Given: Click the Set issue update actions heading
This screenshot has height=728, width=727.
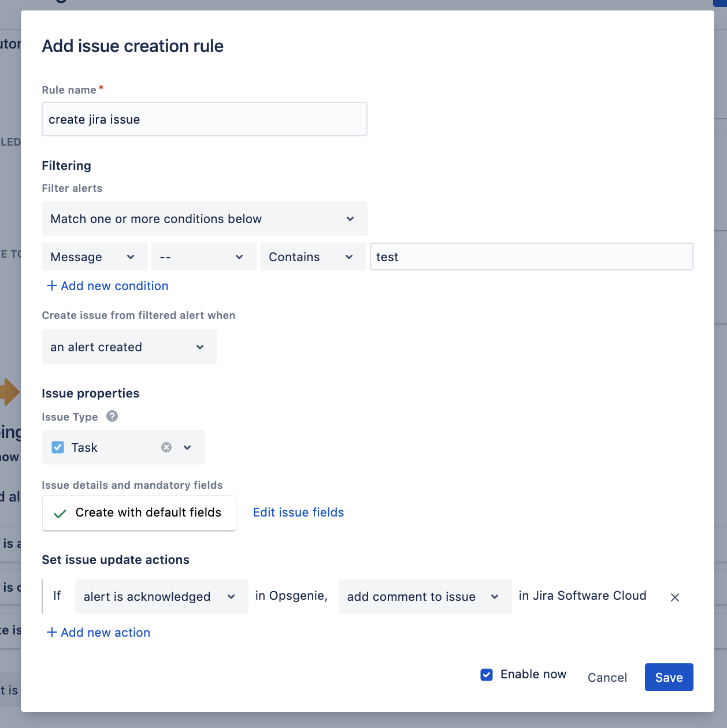Looking at the screenshot, I should click(116, 560).
